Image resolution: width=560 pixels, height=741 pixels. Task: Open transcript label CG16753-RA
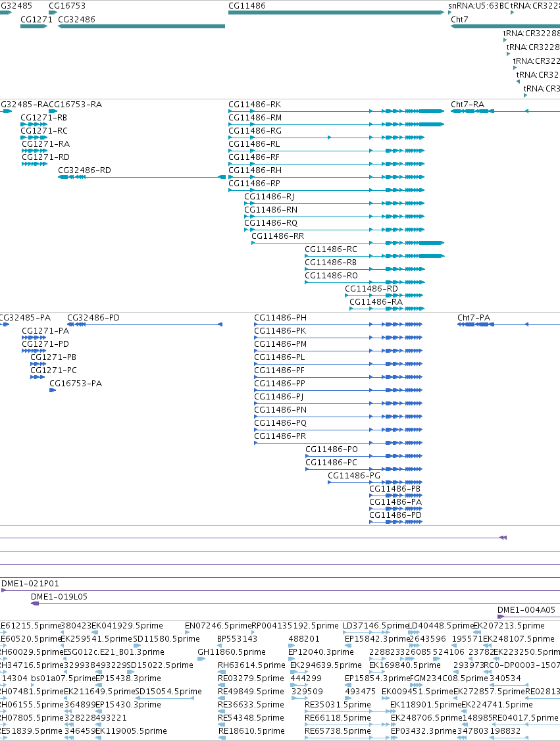[x=76, y=105]
